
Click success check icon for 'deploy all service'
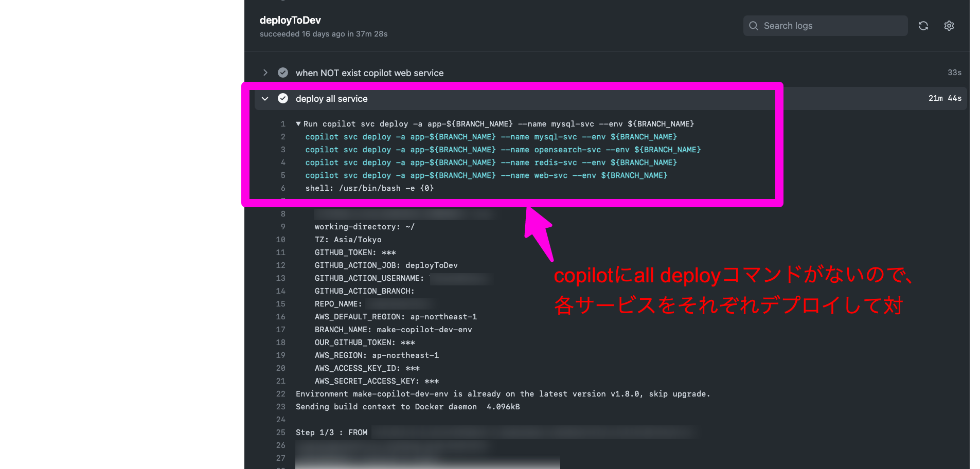283,98
